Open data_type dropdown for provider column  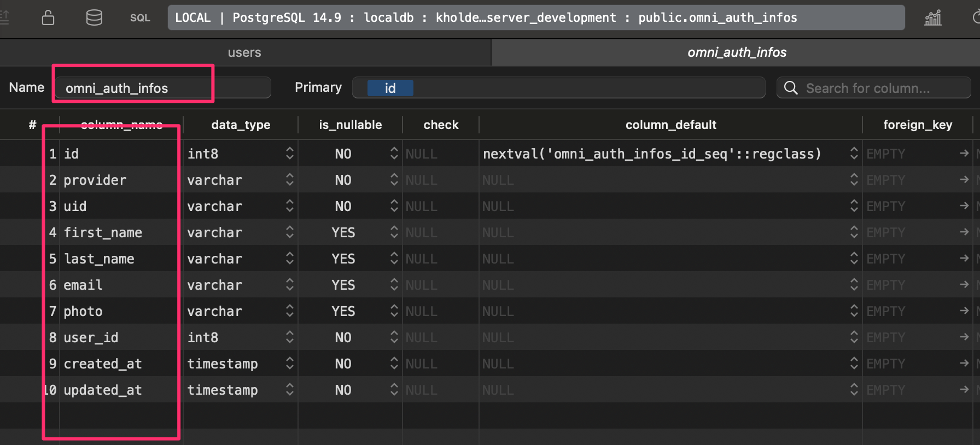[290, 180]
